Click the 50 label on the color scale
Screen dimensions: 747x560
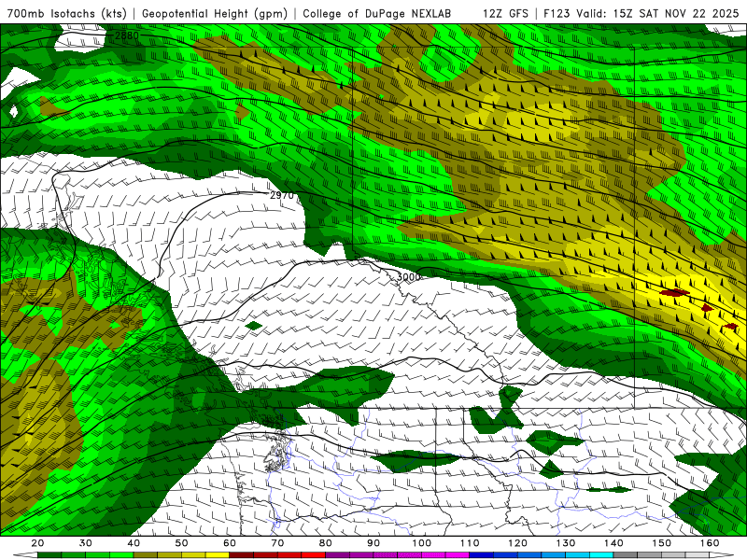click(x=181, y=543)
